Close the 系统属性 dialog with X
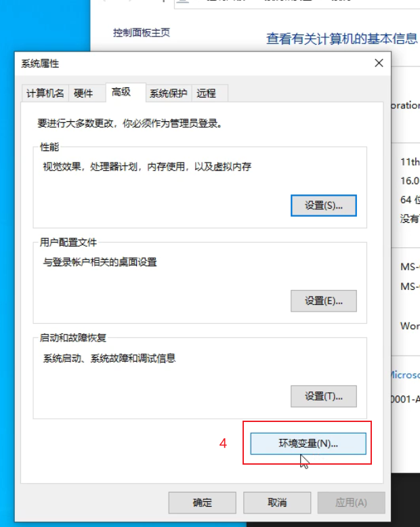 coord(379,63)
